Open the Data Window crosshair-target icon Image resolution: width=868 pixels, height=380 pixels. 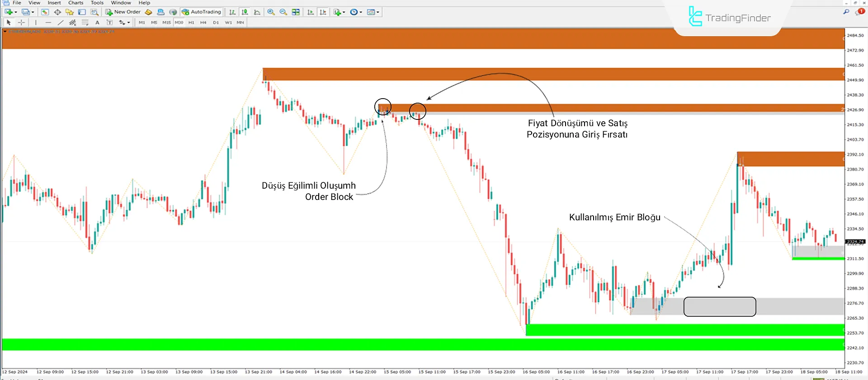57,12
